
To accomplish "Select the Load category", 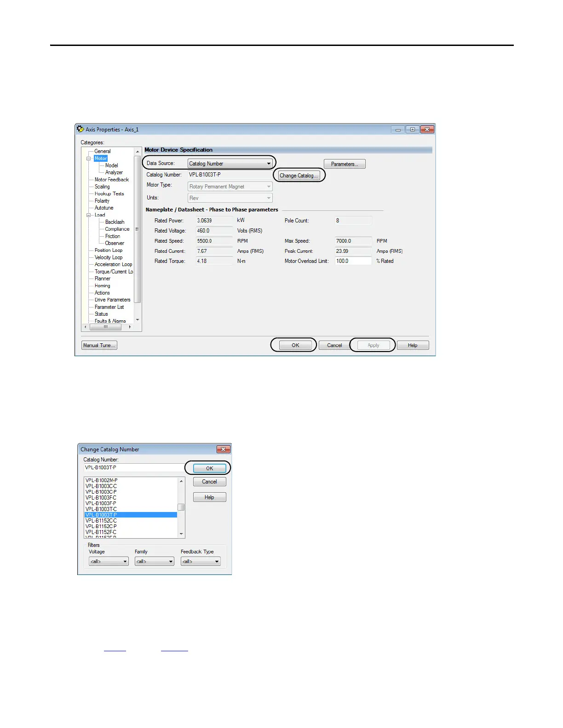I will coord(100,215).
